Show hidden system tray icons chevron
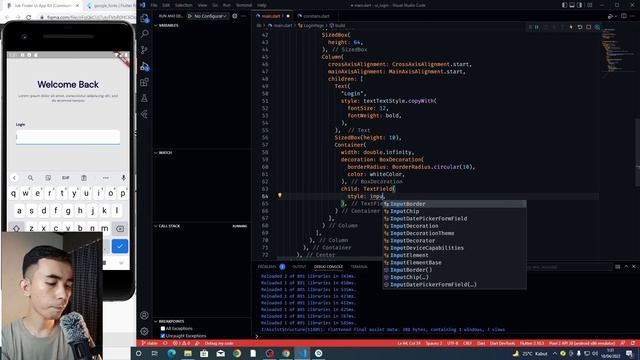 (x=554, y=353)
